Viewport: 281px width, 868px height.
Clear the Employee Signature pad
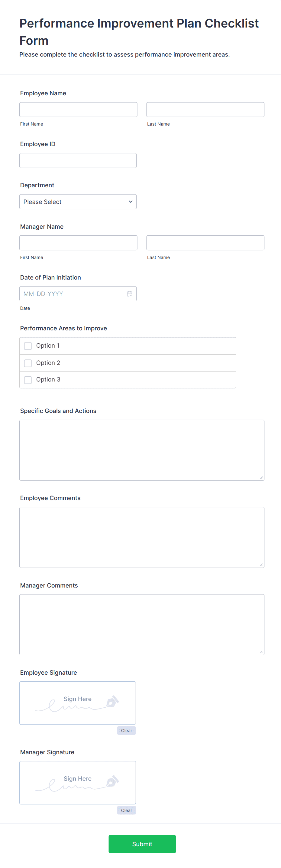coord(127,731)
